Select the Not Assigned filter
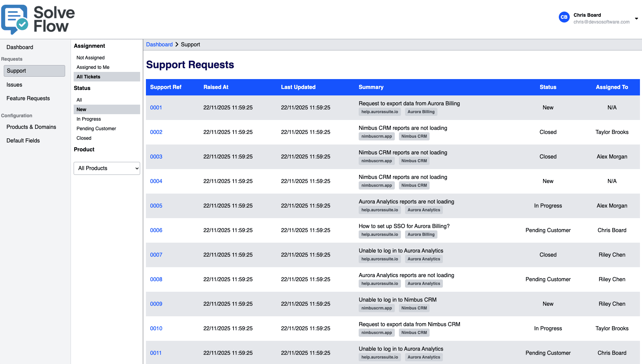The height and width of the screenshot is (364, 642). point(90,57)
